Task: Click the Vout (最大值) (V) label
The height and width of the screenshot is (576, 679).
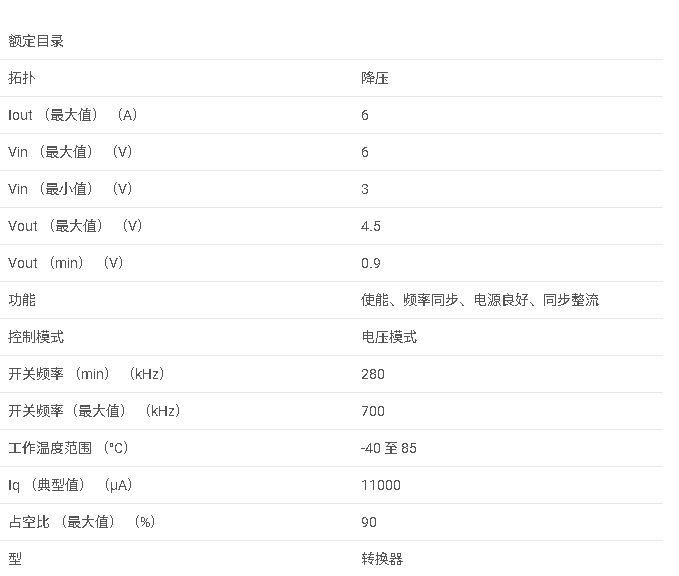Action: click(x=75, y=226)
